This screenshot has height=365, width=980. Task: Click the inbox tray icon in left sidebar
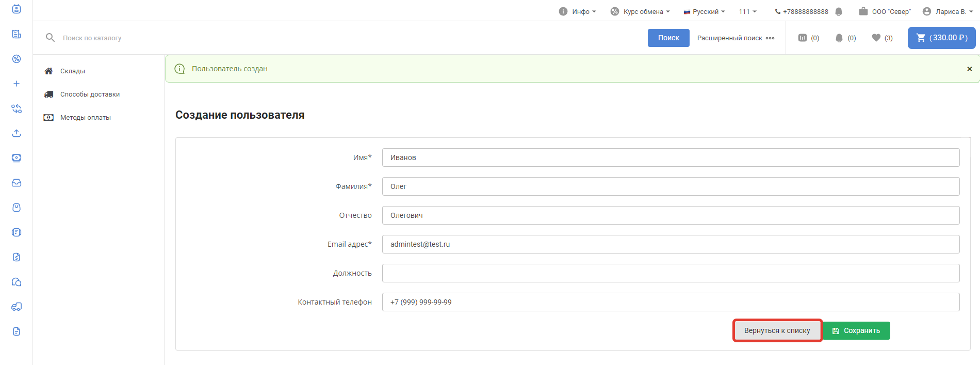tap(17, 183)
